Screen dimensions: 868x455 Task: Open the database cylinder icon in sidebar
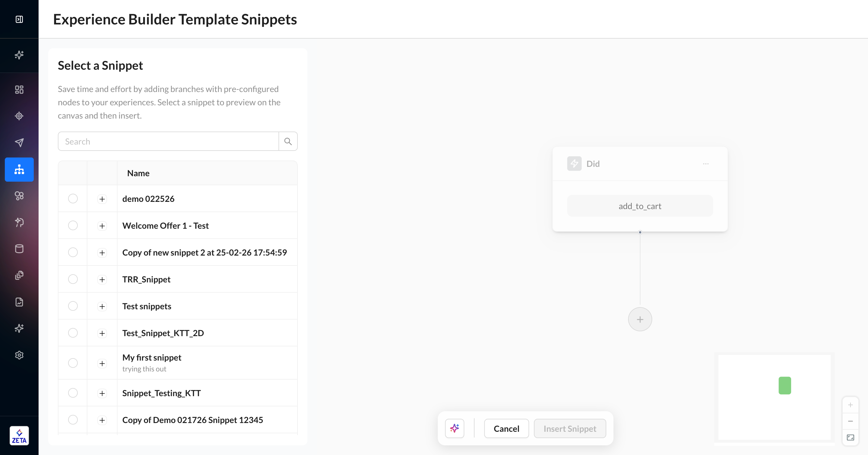coord(19,249)
